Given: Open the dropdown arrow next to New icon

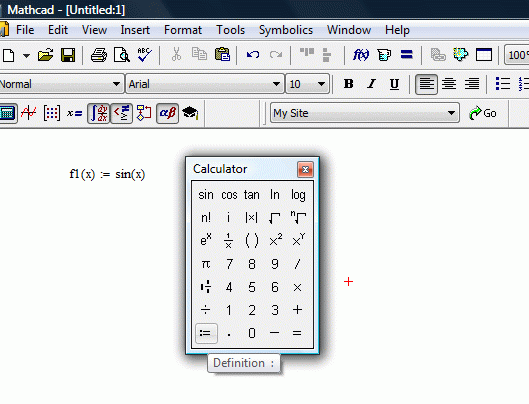Looking at the screenshot, I should (x=26, y=55).
